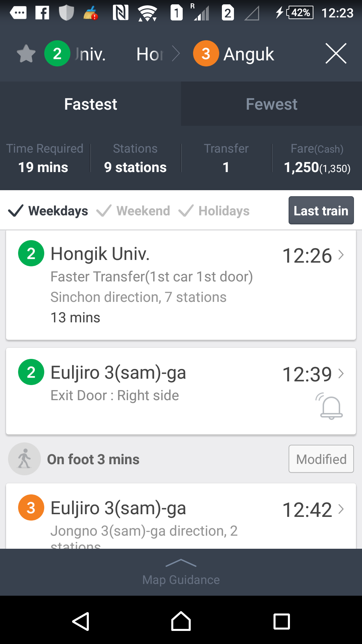This screenshot has height=644, width=362.
Task: Tap the orange line 3 Anguk badge
Action: click(x=206, y=54)
